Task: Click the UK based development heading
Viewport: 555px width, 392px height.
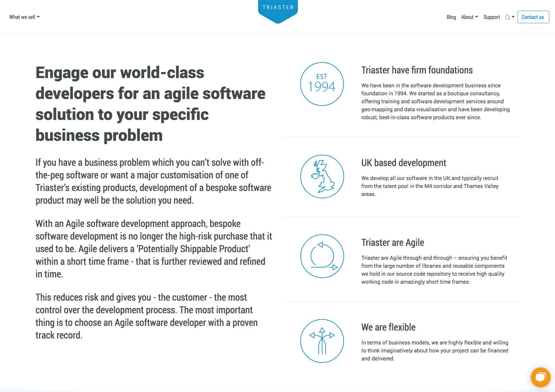Action: pyautogui.click(x=404, y=163)
